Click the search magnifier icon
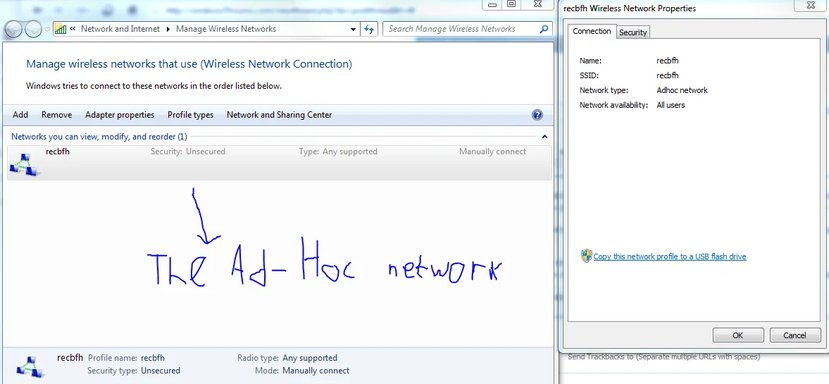Viewport: 829px width, 384px height. [x=543, y=29]
